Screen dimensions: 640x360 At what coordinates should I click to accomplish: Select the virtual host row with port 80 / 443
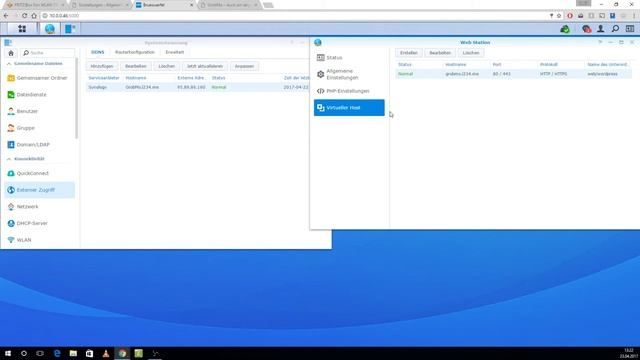coord(513,74)
